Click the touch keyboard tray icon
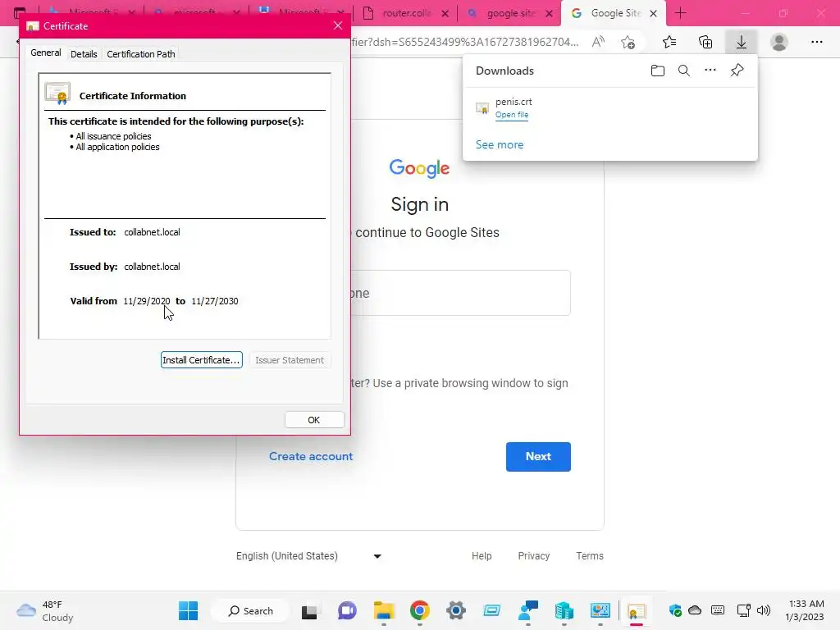 point(718,610)
